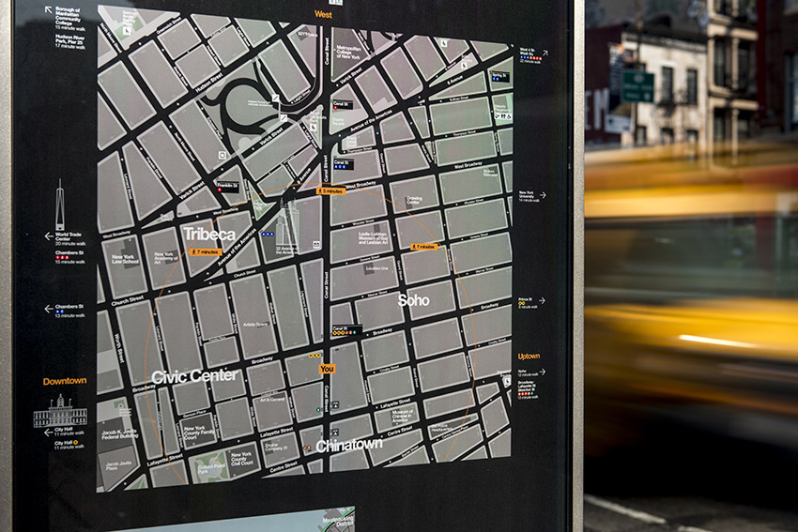Screen dimensions: 798x532
Task: Tap the red subway bullets under Chambers St
Action: [x=62, y=257]
